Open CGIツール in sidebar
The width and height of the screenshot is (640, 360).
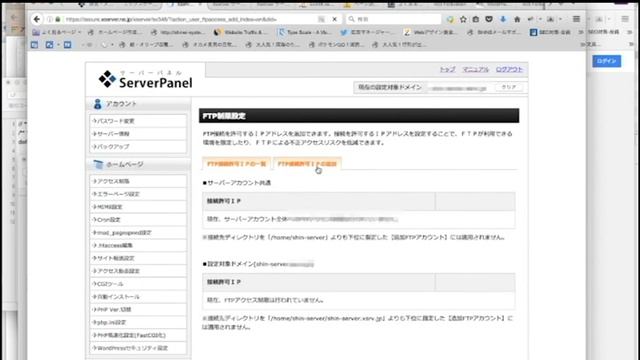tap(138, 284)
